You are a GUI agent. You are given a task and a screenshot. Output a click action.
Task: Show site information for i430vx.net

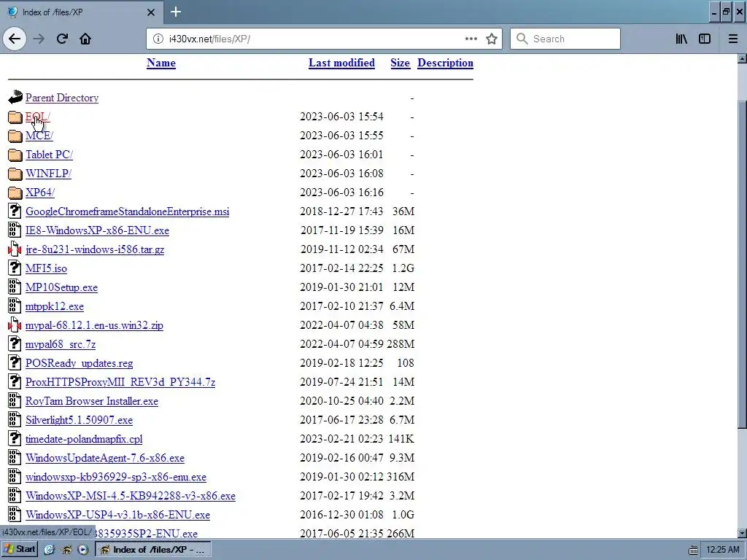[158, 39]
